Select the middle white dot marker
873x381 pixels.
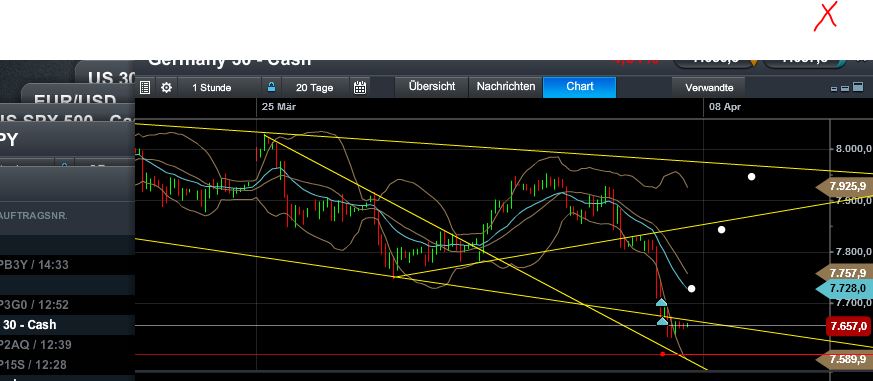722,229
